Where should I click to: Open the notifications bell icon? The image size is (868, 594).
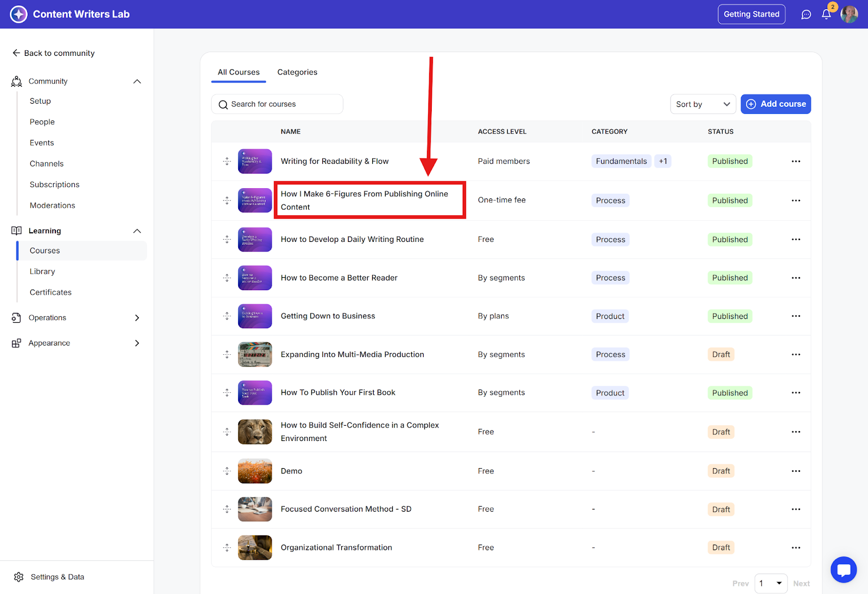[x=826, y=15]
